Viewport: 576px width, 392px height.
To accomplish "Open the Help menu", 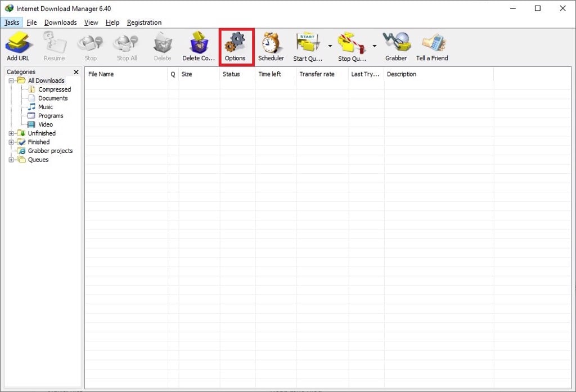I will [x=112, y=22].
